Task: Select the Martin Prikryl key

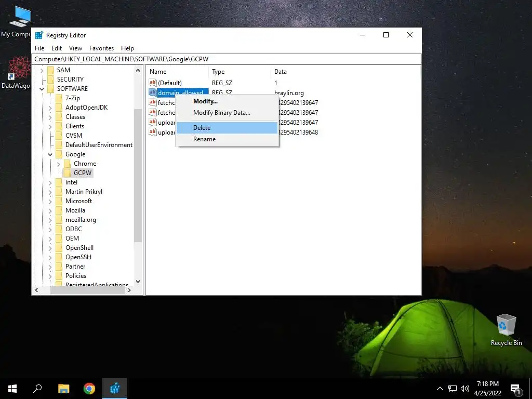Action: pos(84,192)
